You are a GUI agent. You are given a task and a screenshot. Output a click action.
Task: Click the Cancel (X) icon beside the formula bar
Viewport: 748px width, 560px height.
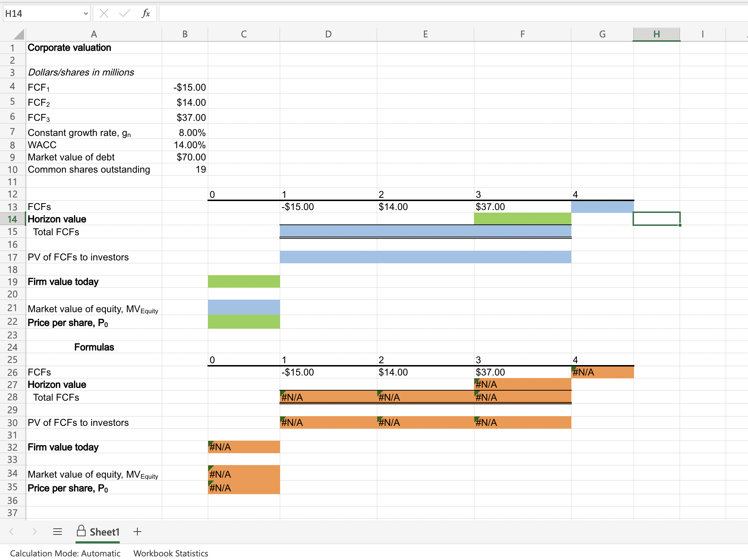104,13
